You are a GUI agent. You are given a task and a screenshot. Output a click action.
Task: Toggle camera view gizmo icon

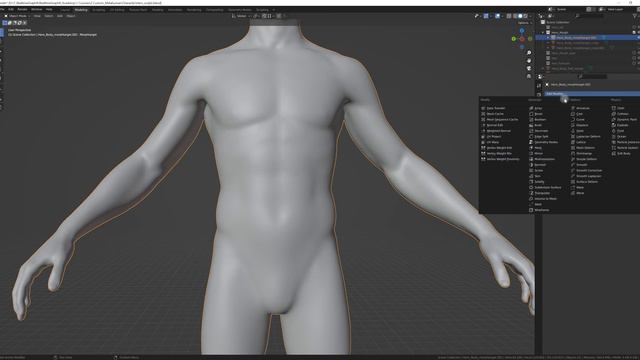pos(529,68)
